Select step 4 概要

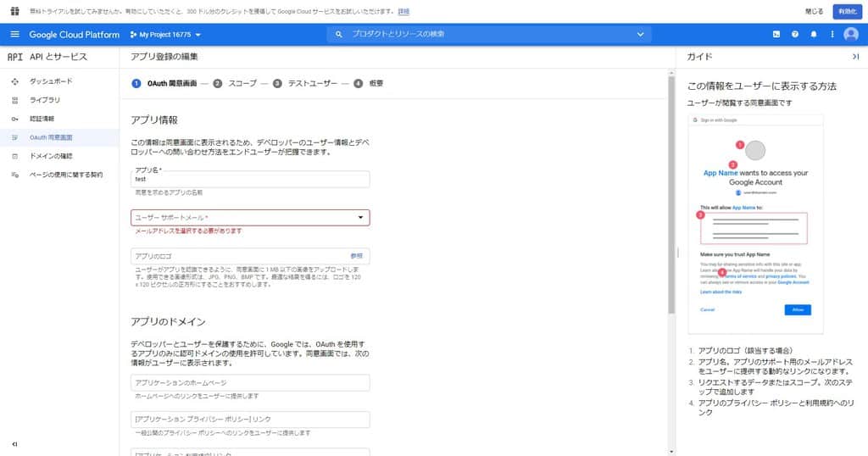(369, 84)
